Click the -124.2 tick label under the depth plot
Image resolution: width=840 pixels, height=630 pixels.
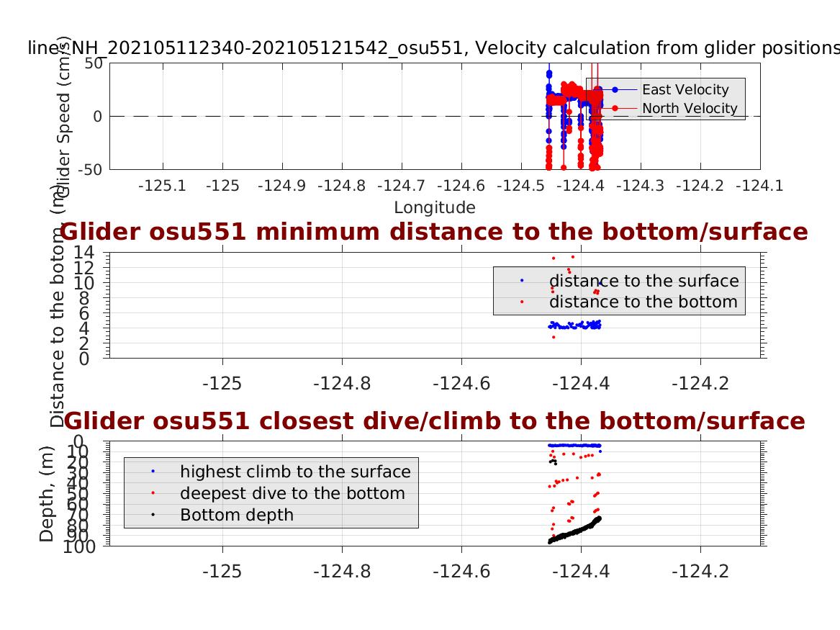point(700,572)
